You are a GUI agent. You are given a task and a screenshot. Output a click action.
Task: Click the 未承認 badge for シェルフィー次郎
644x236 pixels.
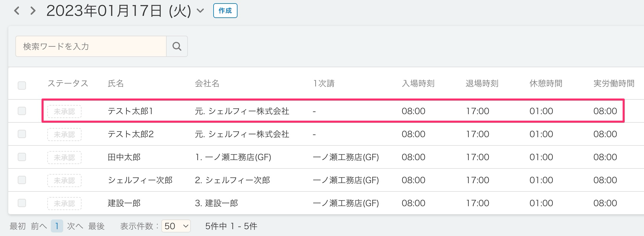64,181
